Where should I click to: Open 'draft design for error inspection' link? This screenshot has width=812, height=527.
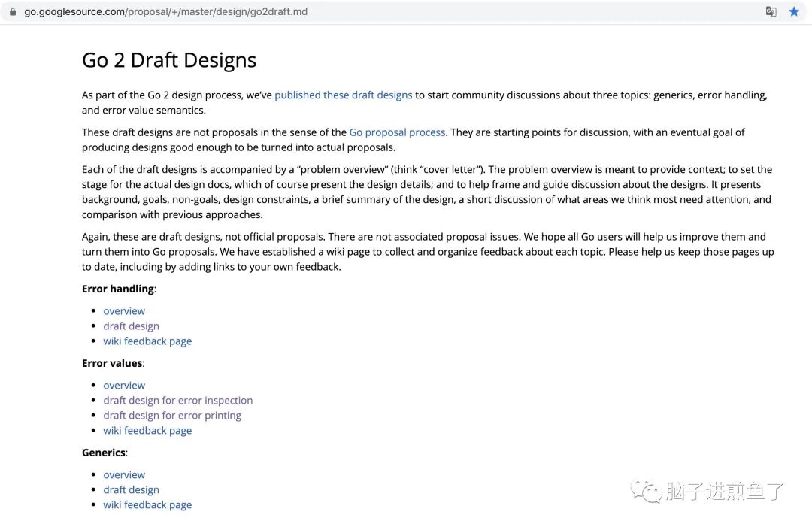point(178,401)
